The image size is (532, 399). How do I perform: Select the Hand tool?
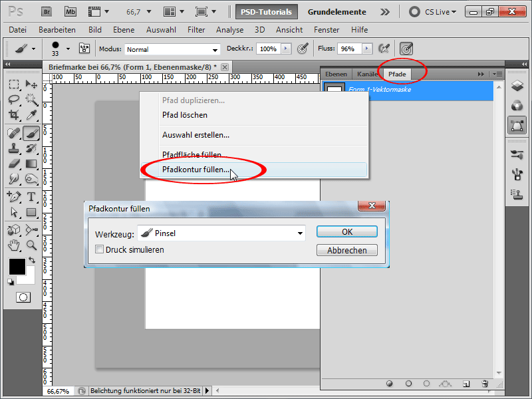click(14, 245)
